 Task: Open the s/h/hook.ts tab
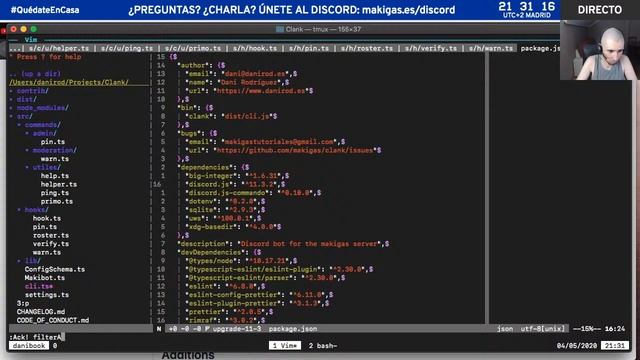[255, 48]
